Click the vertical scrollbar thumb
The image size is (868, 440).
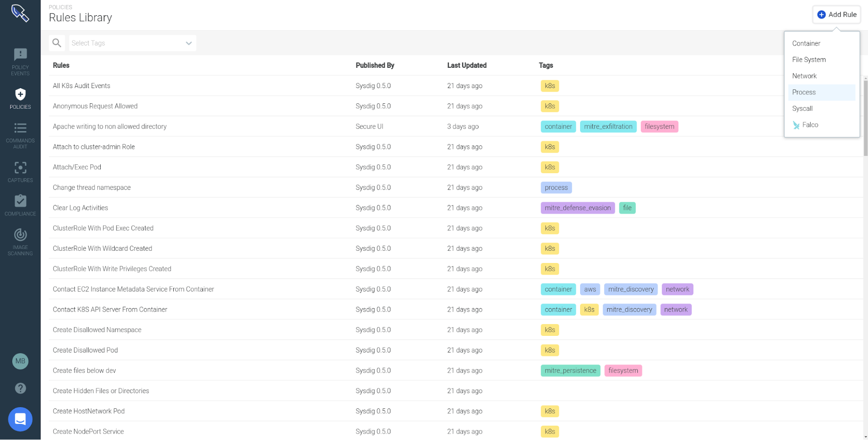point(865,117)
